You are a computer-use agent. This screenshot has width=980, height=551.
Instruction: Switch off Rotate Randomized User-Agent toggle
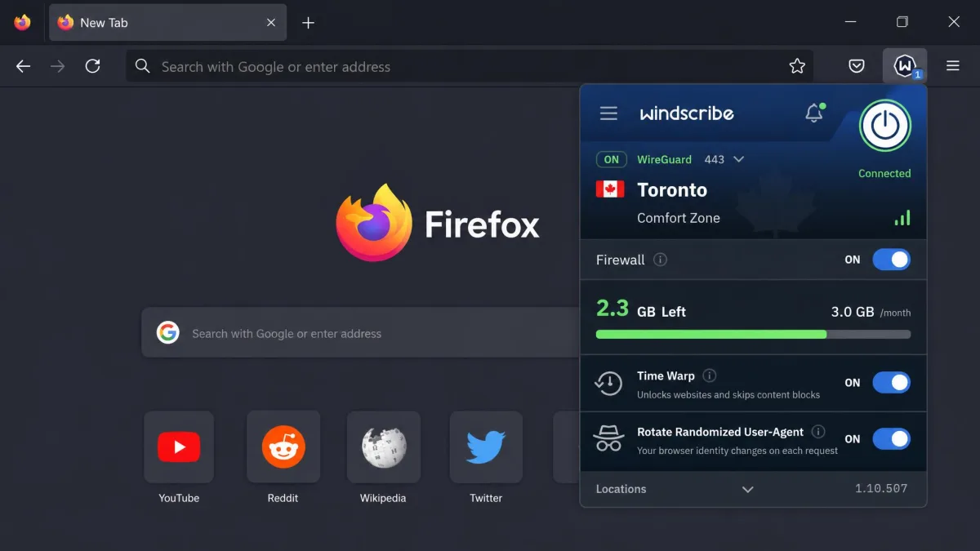pyautogui.click(x=891, y=439)
